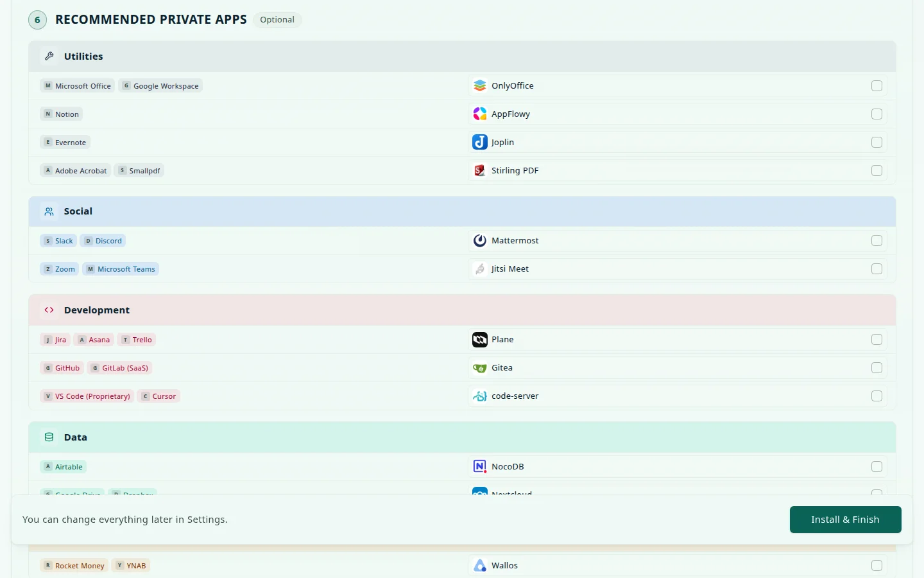Click the code-server app icon
Viewport: 924px width, 578px height.
(480, 396)
